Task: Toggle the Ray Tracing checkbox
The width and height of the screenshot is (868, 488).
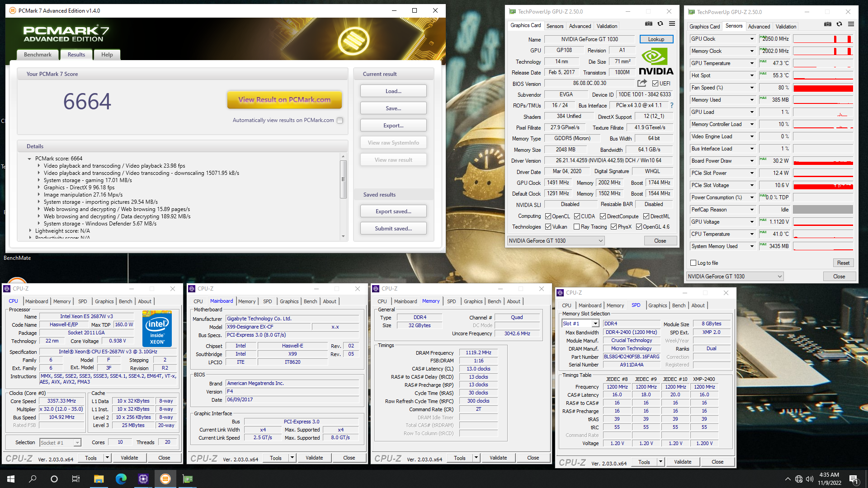Action: tap(576, 227)
